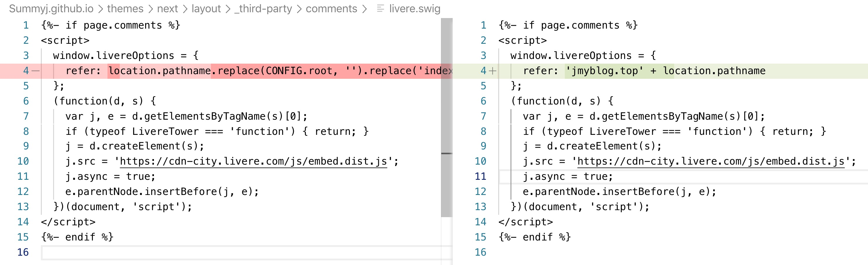The height and width of the screenshot is (265, 868).
Task: Click the opening <script> tag in the left pane
Action: (65, 40)
